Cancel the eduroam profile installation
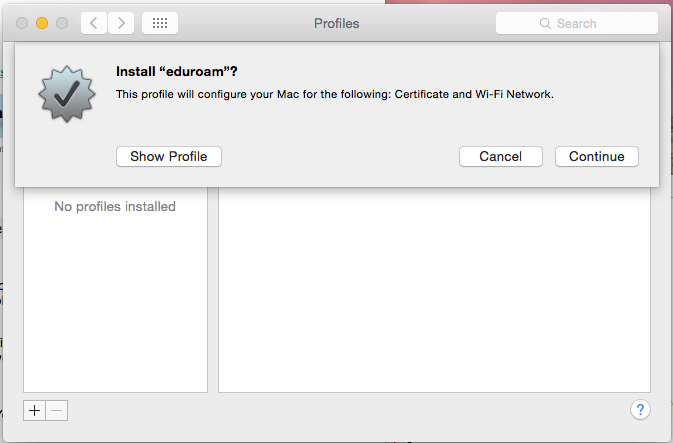The height and width of the screenshot is (443, 673). (x=500, y=156)
